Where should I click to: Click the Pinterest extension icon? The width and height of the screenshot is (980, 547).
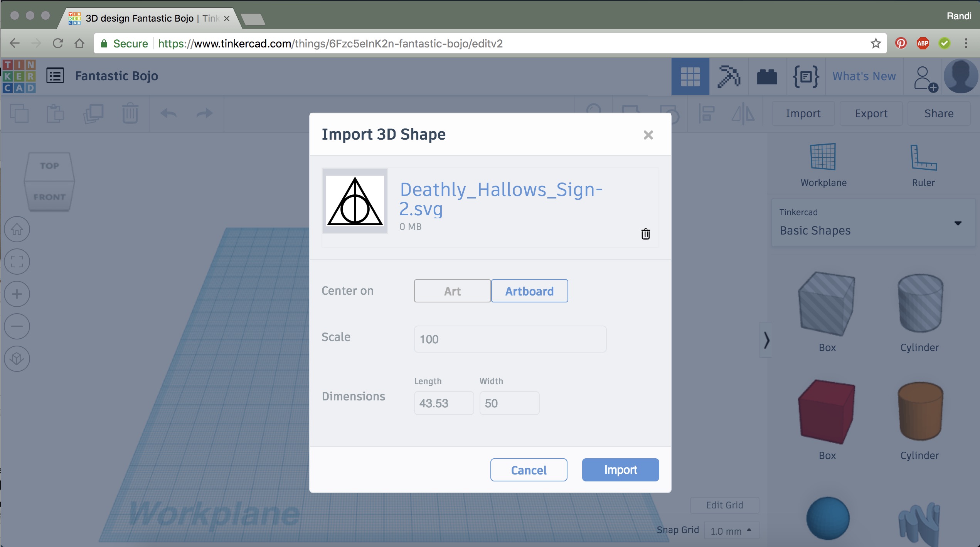pyautogui.click(x=901, y=43)
